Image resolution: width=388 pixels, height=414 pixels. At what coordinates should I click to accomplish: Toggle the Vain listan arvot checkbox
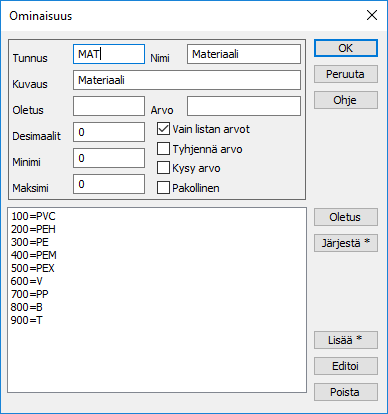coord(163,129)
